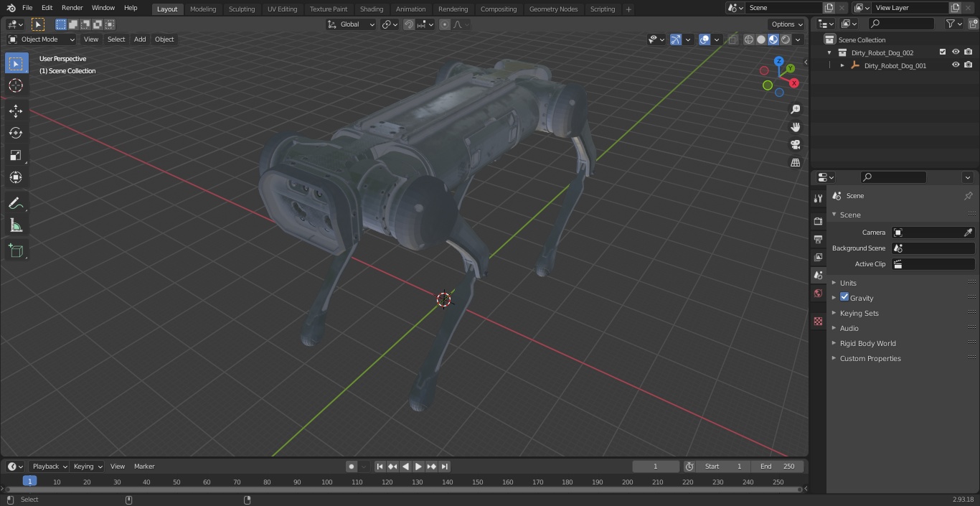
Task: Switch to the Modeling workspace tab
Action: 203,9
